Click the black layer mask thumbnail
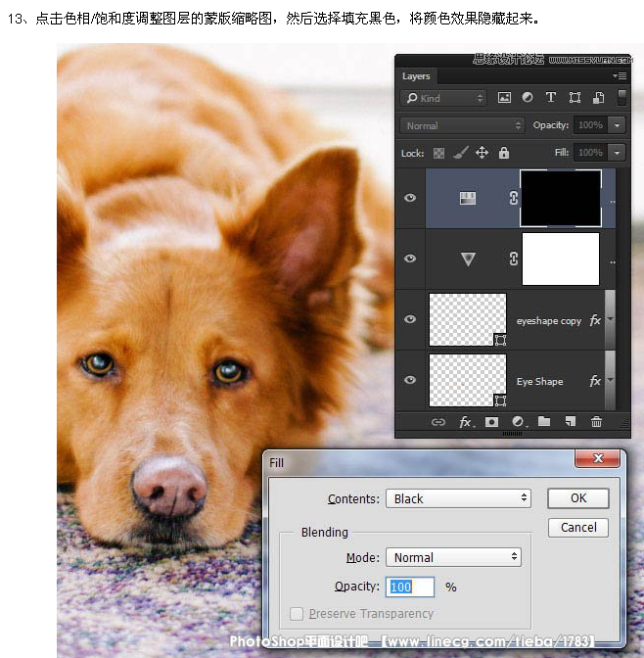The image size is (644, 658). (561, 198)
